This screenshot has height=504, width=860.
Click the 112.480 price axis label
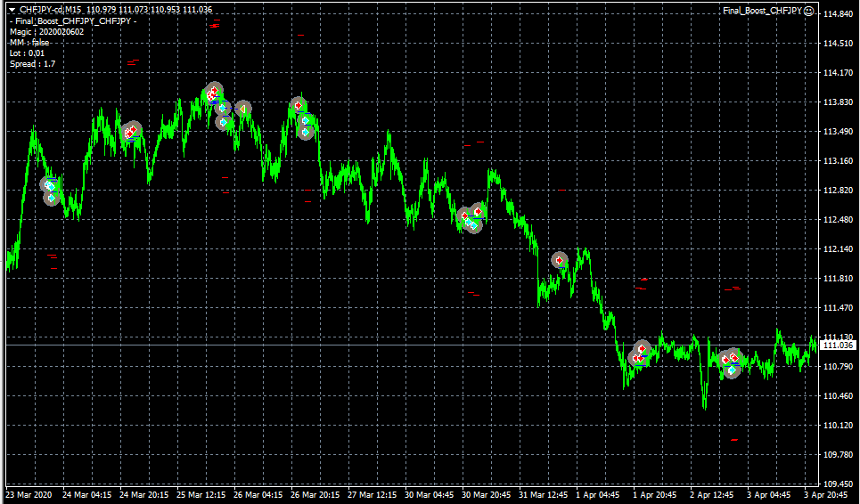[839, 220]
